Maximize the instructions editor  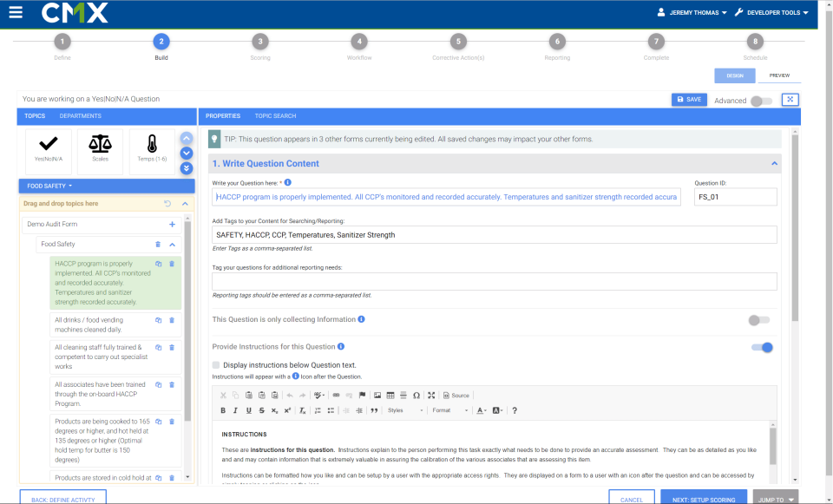(431, 395)
